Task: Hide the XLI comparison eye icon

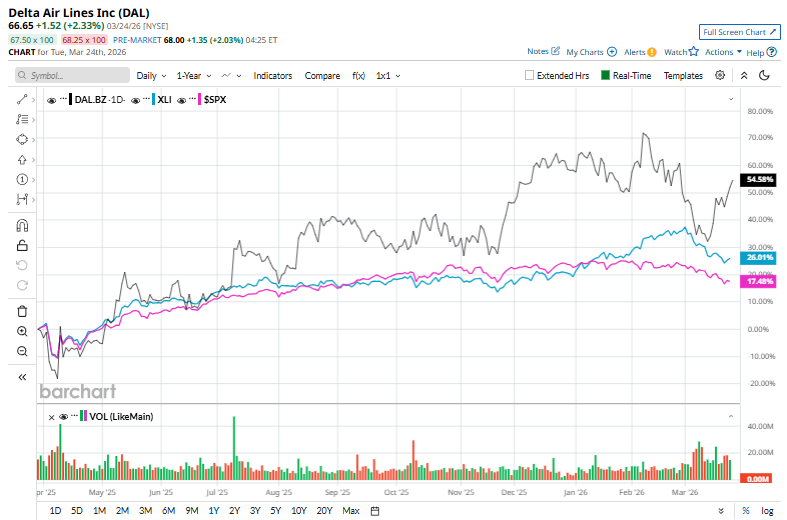Action: point(136,100)
